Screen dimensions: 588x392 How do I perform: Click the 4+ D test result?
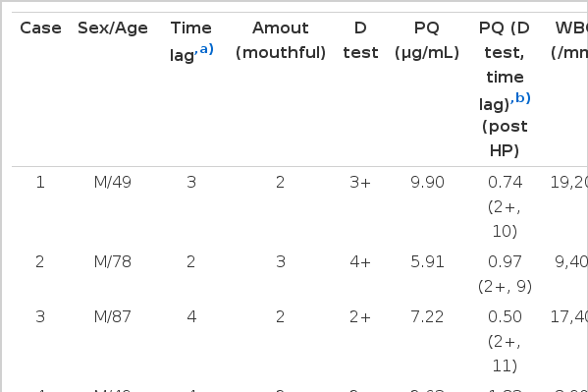pyautogui.click(x=360, y=261)
